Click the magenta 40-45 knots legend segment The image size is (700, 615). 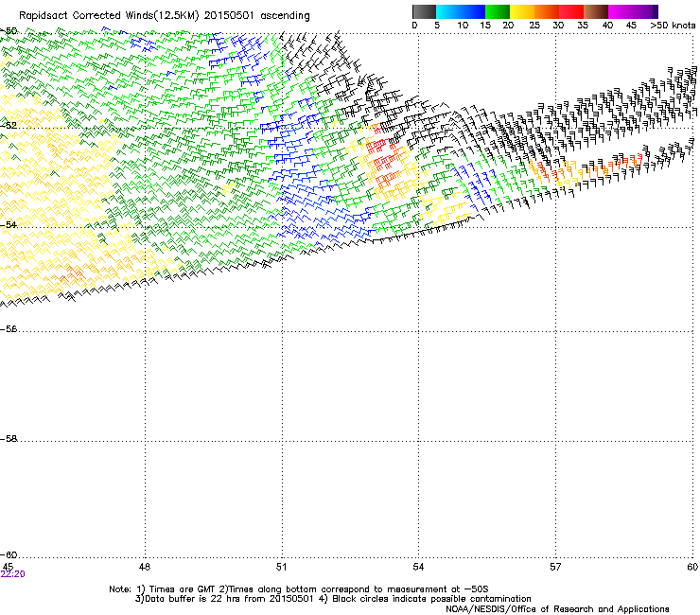(621, 11)
